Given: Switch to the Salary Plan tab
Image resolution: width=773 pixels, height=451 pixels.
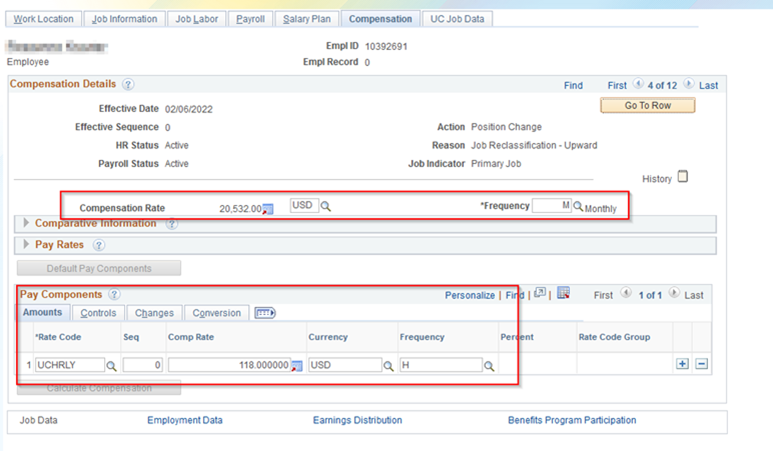Looking at the screenshot, I should (x=306, y=19).
